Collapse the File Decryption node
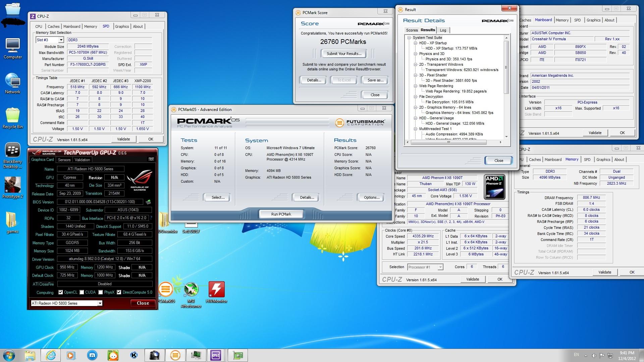644x362 pixels. [416, 97]
